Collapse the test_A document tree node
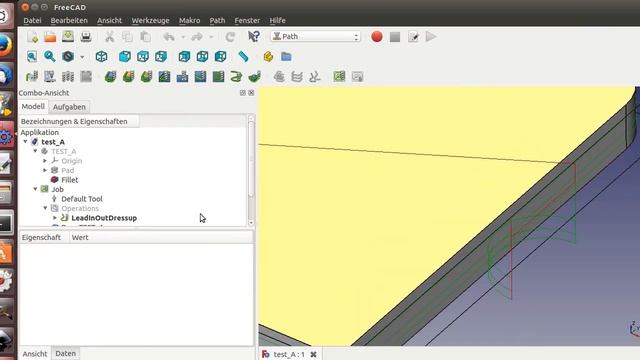Viewport: 640px width, 360px height. (x=25, y=142)
